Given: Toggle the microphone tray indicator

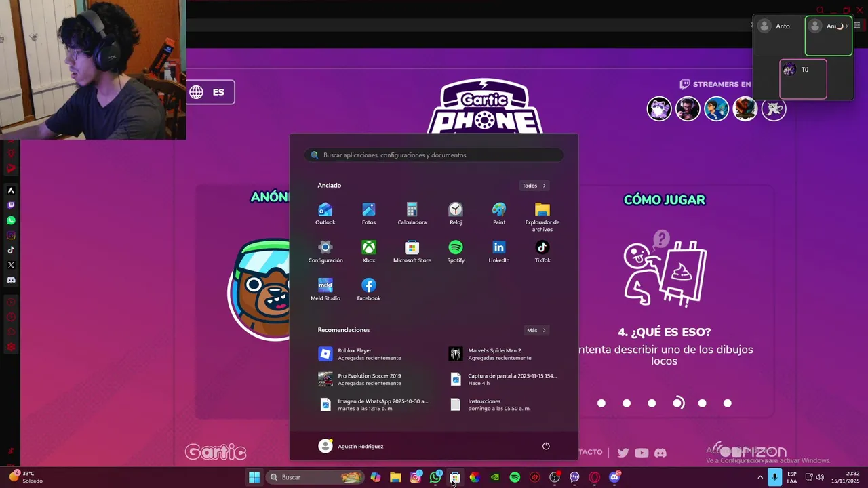Looking at the screenshot, I should 774,477.
